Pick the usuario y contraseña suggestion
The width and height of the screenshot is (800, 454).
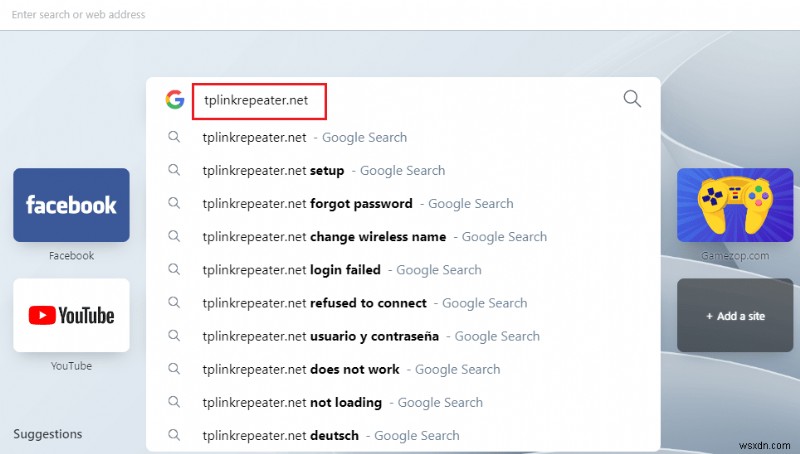(x=370, y=336)
